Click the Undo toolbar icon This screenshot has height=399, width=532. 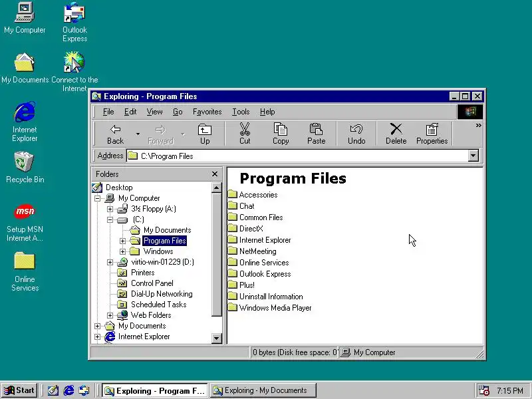coord(356,129)
